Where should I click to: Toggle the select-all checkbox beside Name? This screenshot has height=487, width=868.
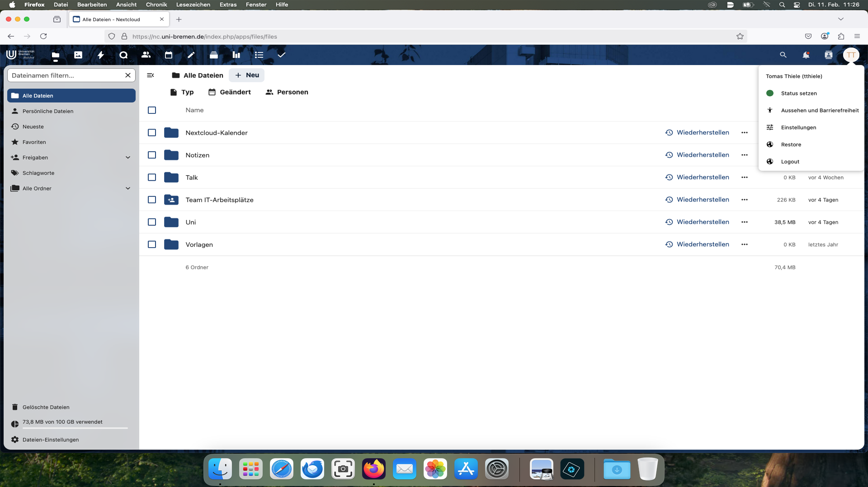tap(152, 110)
